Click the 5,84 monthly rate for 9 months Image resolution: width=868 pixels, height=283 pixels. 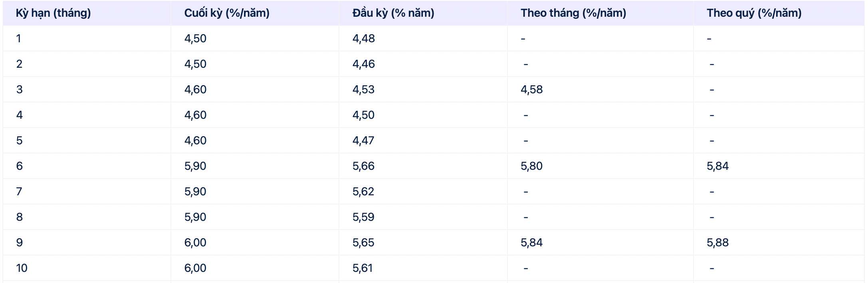531,243
